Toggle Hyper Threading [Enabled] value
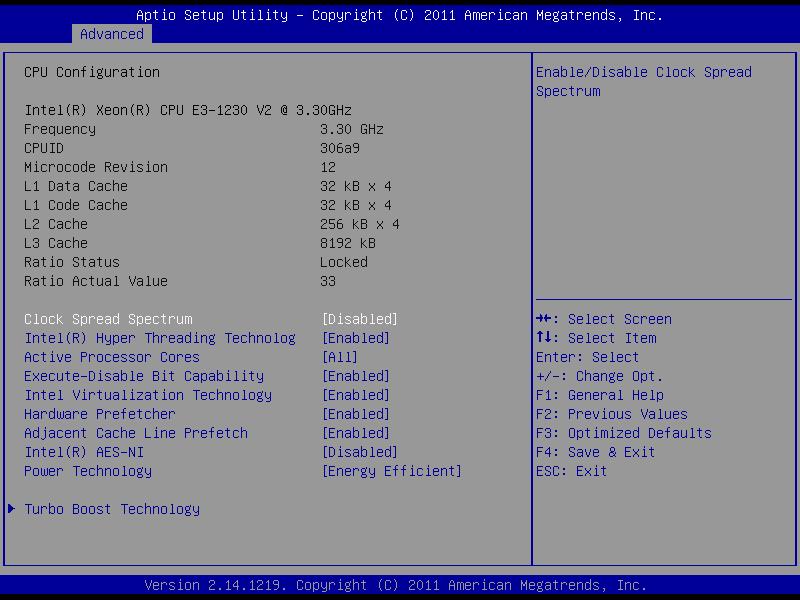Viewport: 800px width, 600px height. (x=355, y=338)
